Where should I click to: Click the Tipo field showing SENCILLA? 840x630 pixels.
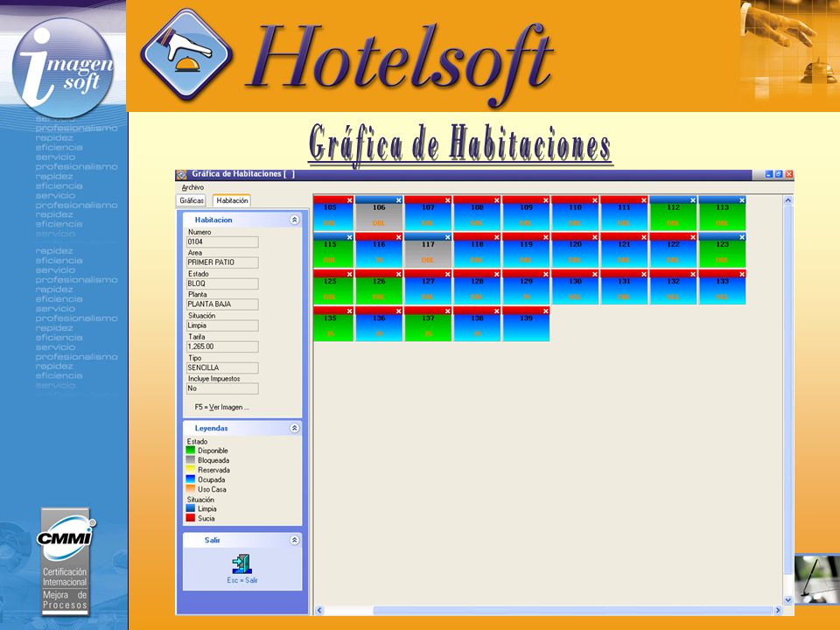[x=222, y=368]
